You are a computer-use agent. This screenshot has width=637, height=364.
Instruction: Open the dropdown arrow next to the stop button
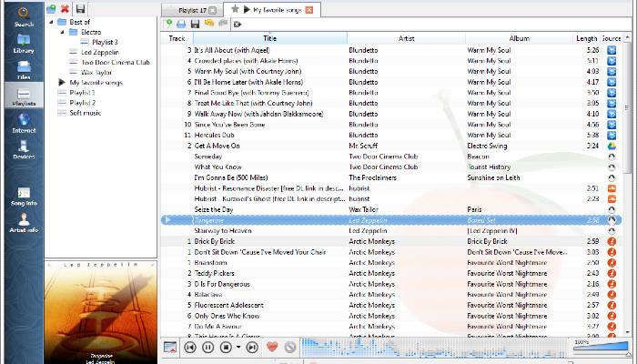(238, 348)
